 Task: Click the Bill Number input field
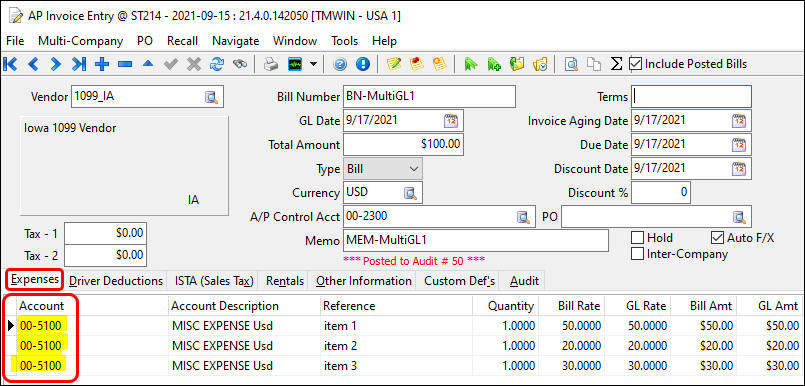click(429, 97)
